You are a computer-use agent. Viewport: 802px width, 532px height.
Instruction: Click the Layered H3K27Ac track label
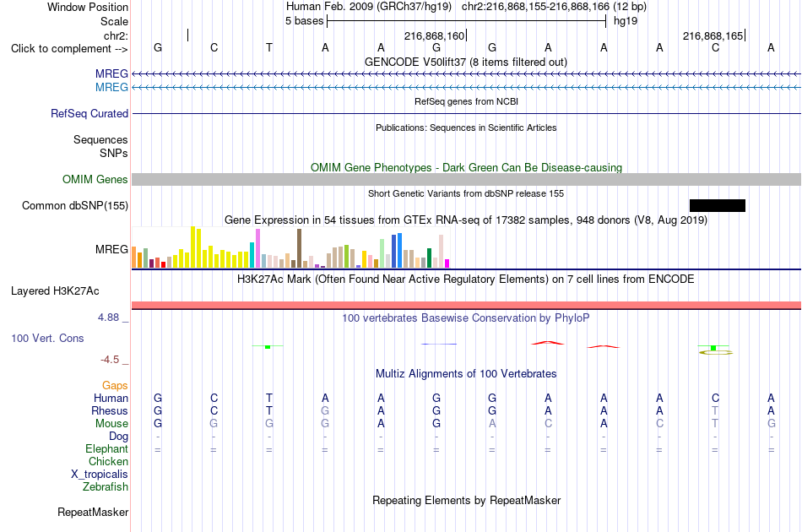(55, 291)
